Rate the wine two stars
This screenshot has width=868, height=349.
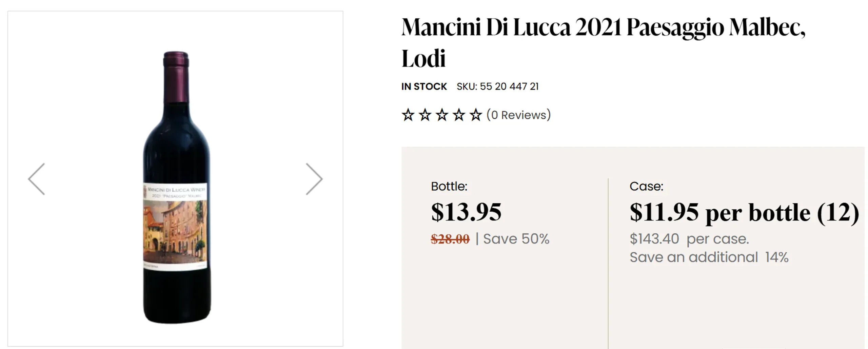(425, 115)
